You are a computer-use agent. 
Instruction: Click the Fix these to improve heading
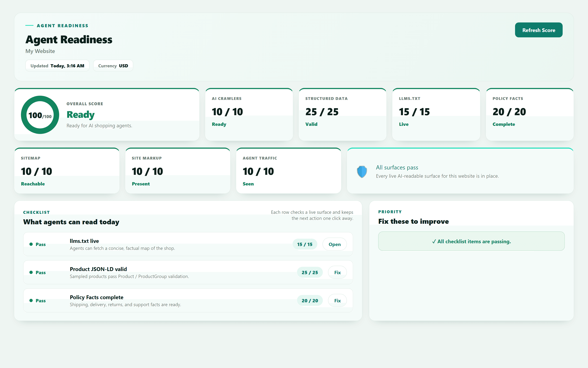(413, 222)
